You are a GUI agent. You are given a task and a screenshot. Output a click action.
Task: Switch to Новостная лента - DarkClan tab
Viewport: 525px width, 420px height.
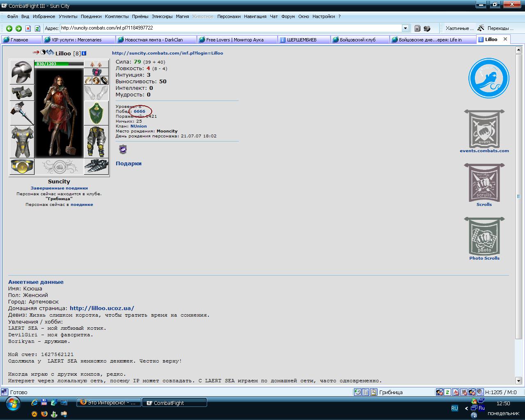coord(156,39)
